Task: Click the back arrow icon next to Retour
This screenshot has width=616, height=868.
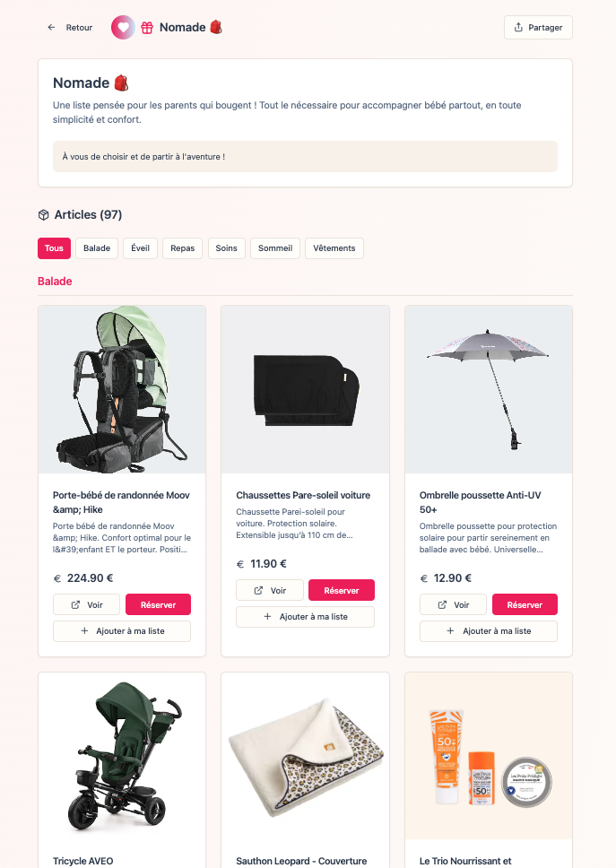Action: point(51,27)
